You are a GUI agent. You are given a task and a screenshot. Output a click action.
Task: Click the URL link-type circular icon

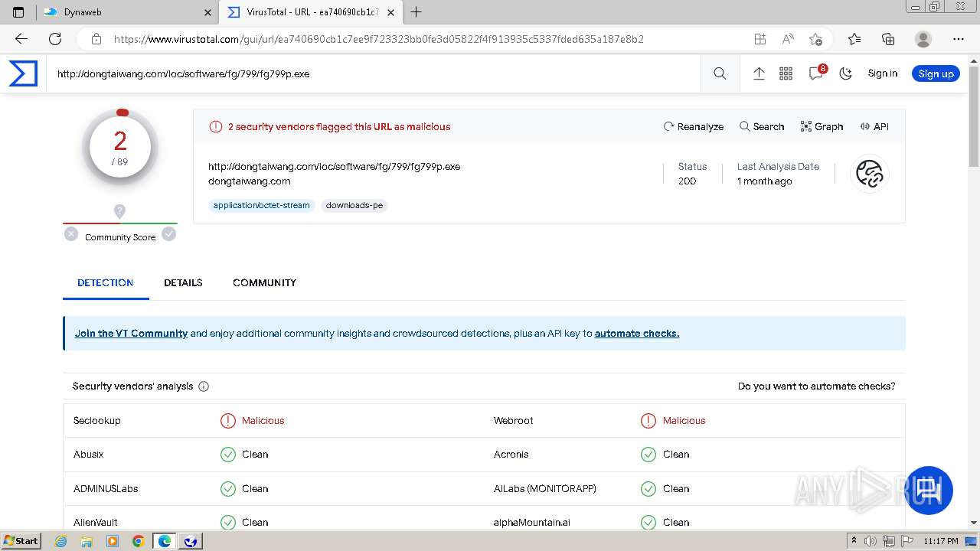870,174
